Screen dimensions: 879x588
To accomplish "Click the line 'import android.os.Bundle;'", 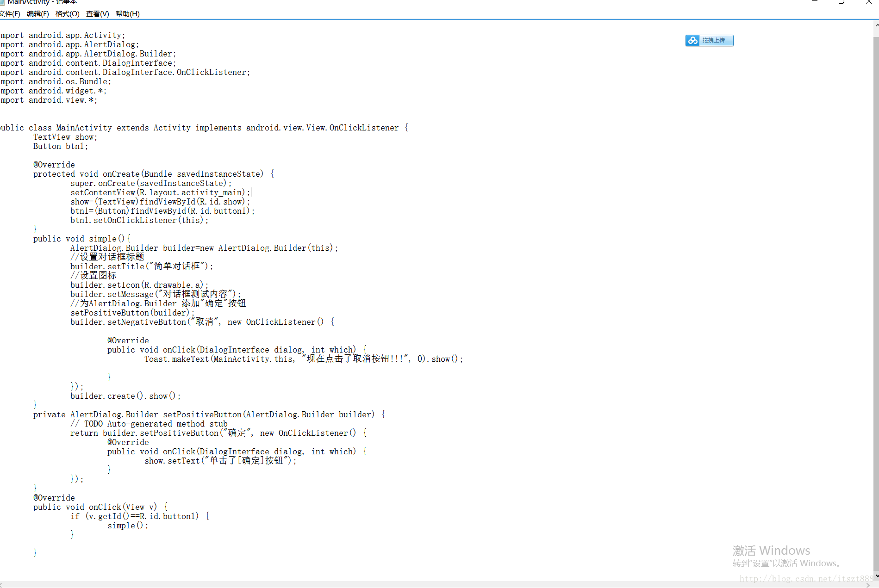I will click(x=56, y=81).
